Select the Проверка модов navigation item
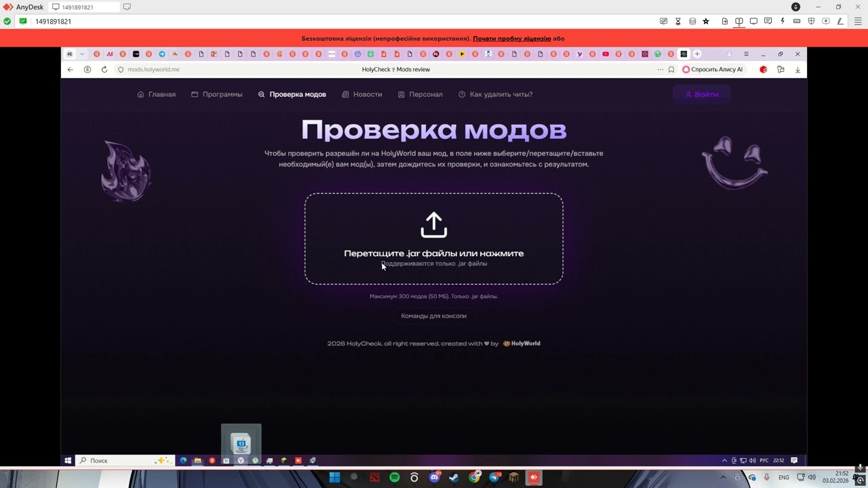Screen dimensions: 868x488 click(292, 94)
